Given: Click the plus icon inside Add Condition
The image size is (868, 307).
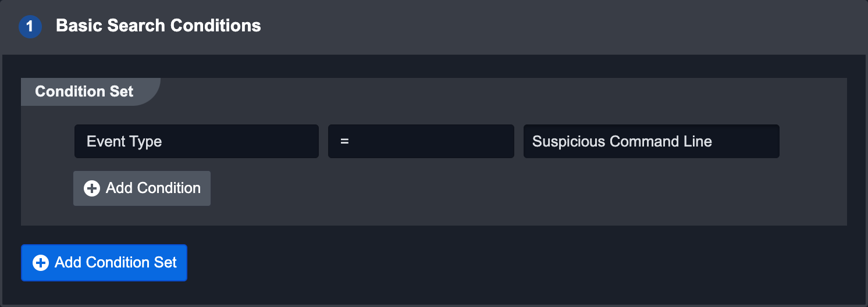Looking at the screenshot, I should [x=92, y=188].
